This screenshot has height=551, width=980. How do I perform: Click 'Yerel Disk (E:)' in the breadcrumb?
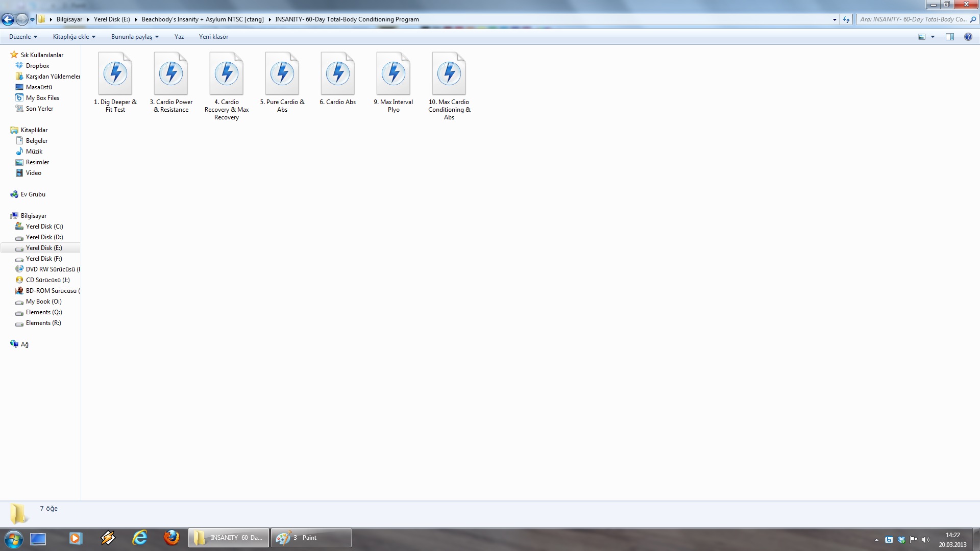pyautogui.click(x=112, y=19)
